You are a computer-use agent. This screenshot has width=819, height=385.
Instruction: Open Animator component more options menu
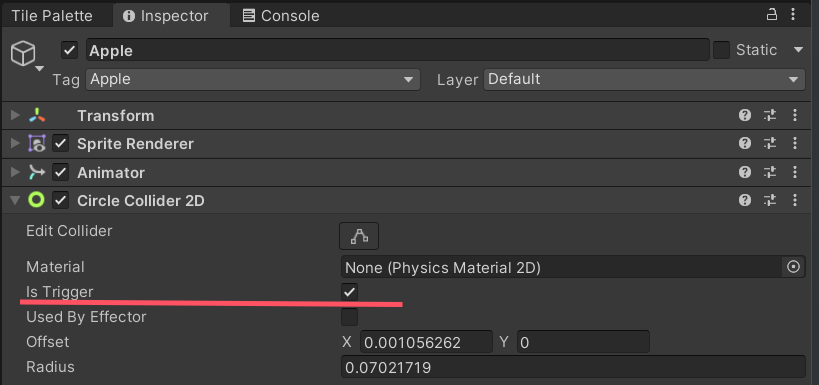pos(794,172)
